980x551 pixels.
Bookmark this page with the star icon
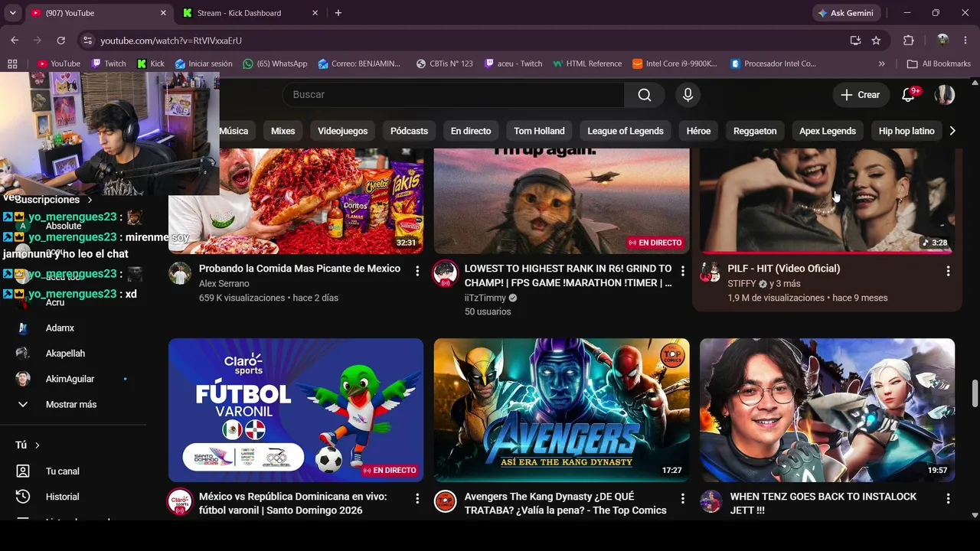click(x=876, y=41)
